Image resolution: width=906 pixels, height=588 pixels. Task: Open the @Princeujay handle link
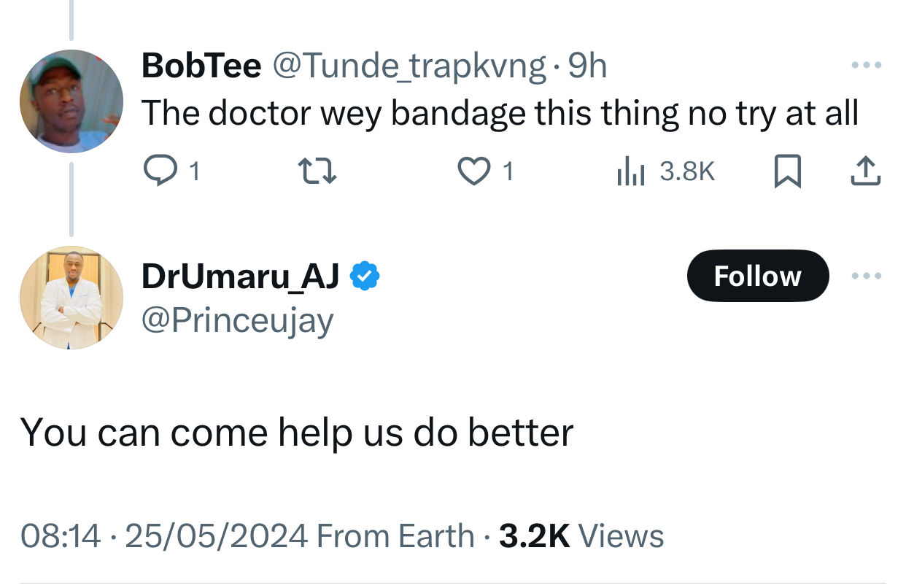click(x=237, y=320)
